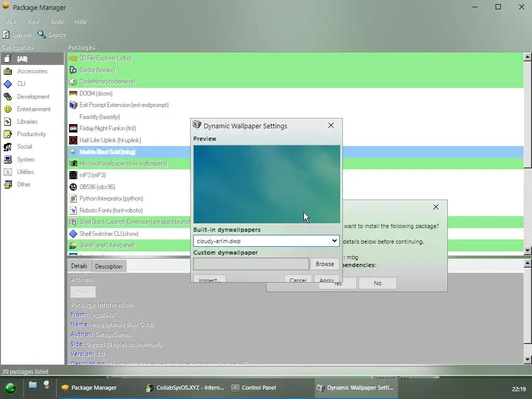Select the DOOM package icon
This screenshot has width=532, height=399.
(x=73, y=94)
